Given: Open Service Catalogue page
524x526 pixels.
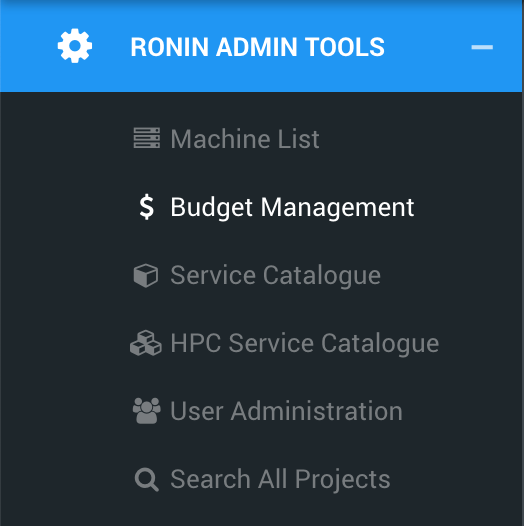Looking at the screenshot, I should pos(257,275).
